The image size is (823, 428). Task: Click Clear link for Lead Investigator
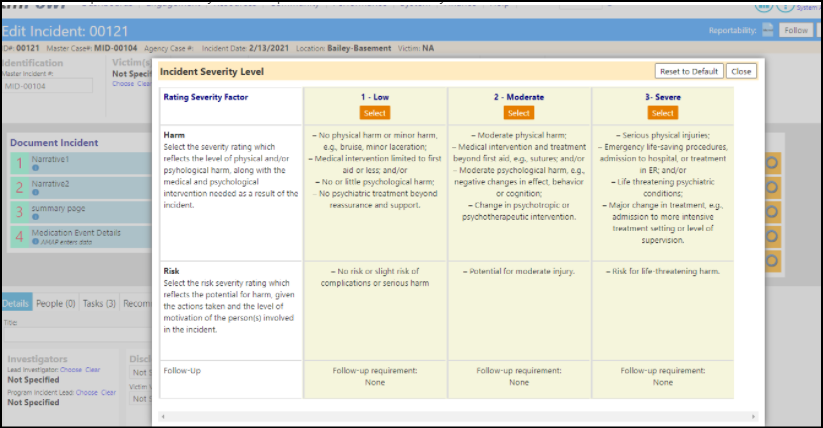coord(93,370)
